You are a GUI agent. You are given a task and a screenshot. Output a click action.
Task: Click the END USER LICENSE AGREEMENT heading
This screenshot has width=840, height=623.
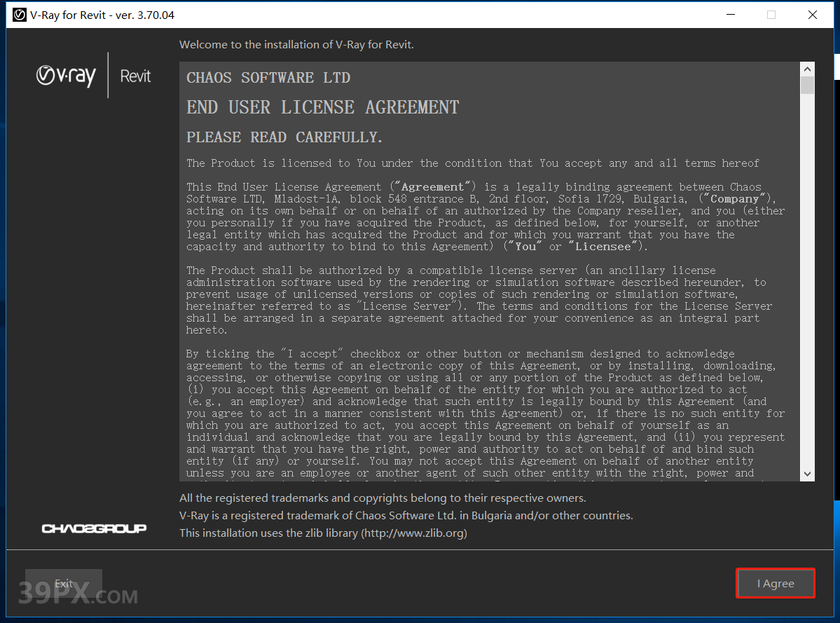point(322,107)
